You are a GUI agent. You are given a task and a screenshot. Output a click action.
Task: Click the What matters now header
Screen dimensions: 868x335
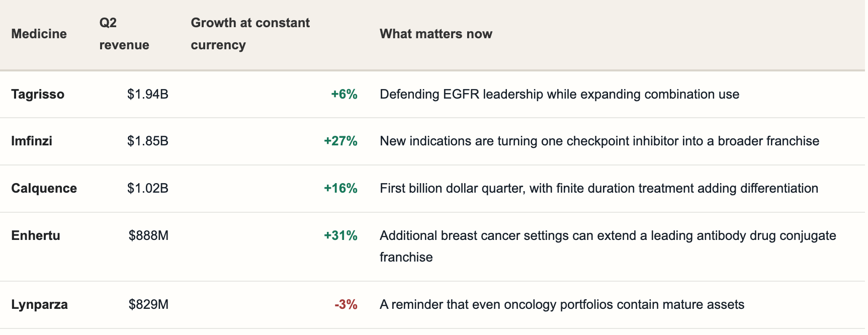436,34
